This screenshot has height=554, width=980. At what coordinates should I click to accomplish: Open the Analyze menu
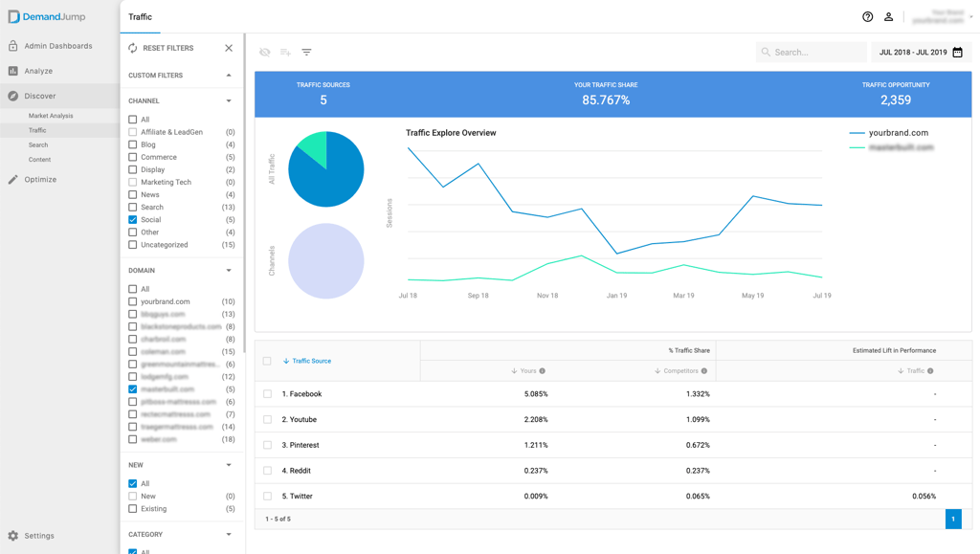point(38,71)
